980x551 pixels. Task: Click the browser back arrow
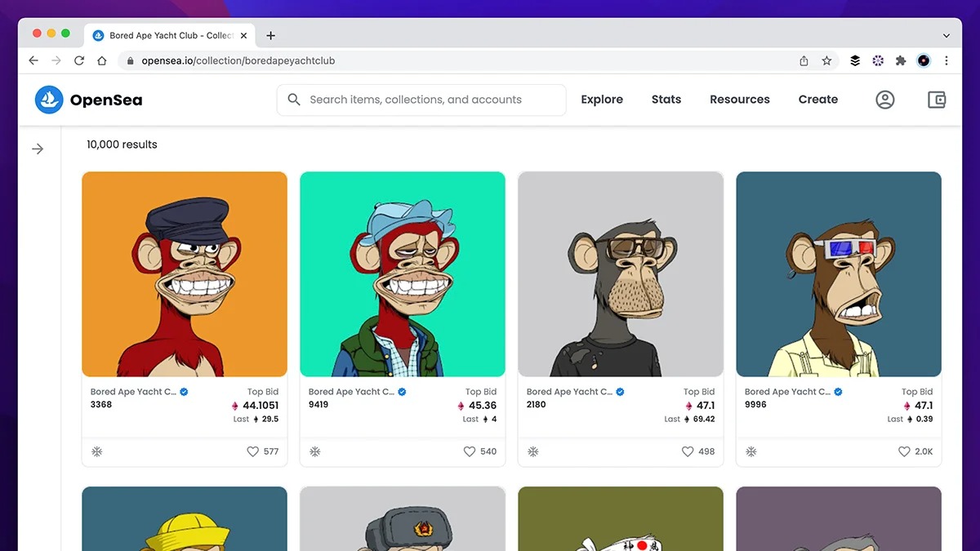click(x=33, y=60)
